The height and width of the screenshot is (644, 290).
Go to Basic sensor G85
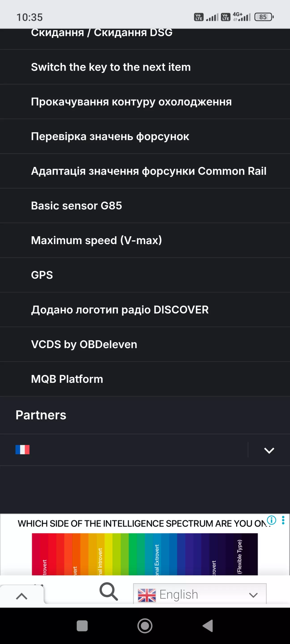click(77, 206)
